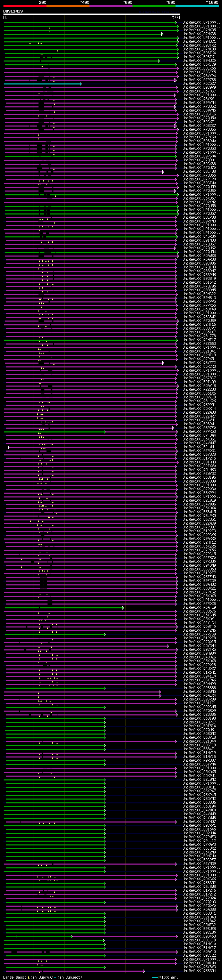This screenshot has height=980, width=222.
Task: Select the UniRef100_Q8W1W0 label
Action: click(199, 963)
